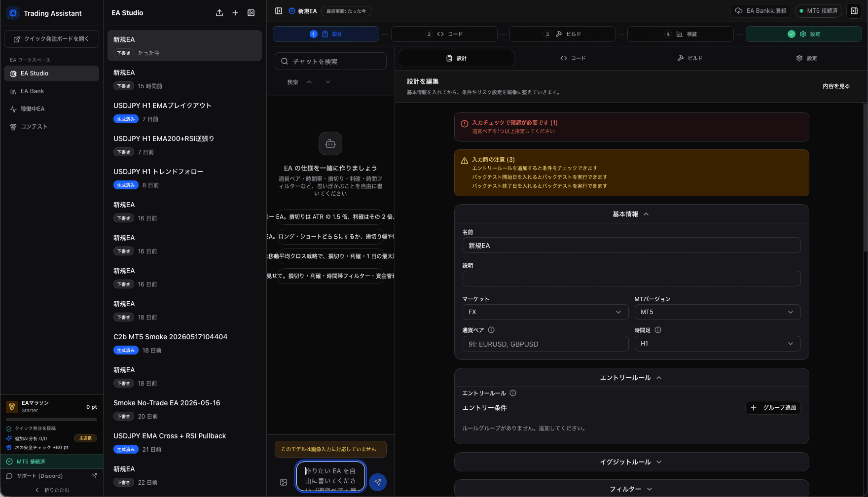Click the info icon beside 時間足
This screenshot has height=497, width=868.
[658, 330]
